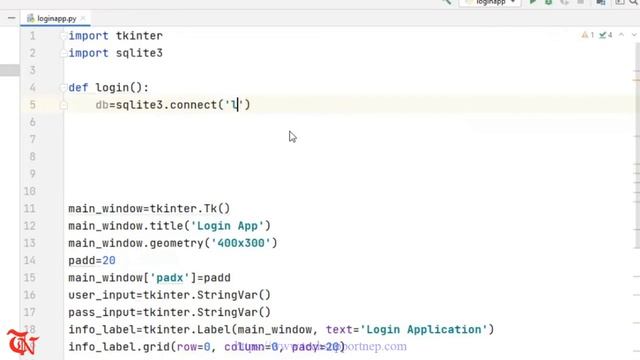Click inside 'db=sqlite3.connect' statement
Image resolution: width=640 pixels, height=360 pixels.
(173, 105)
